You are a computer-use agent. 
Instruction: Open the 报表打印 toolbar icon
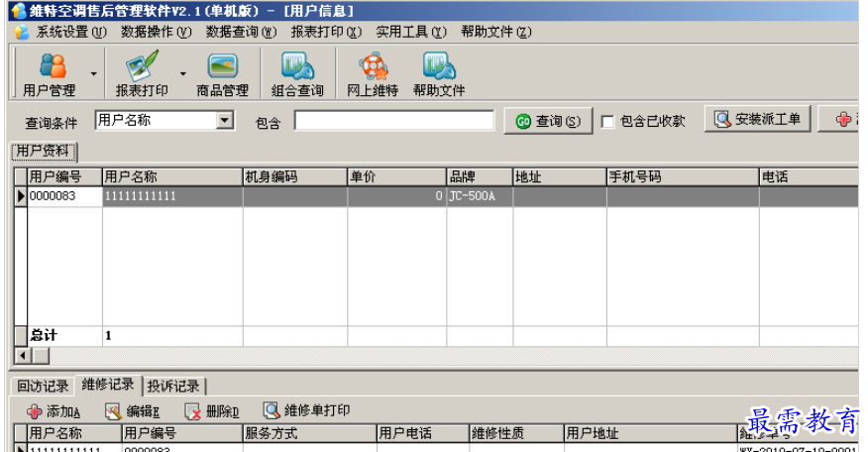click(142, 74)
